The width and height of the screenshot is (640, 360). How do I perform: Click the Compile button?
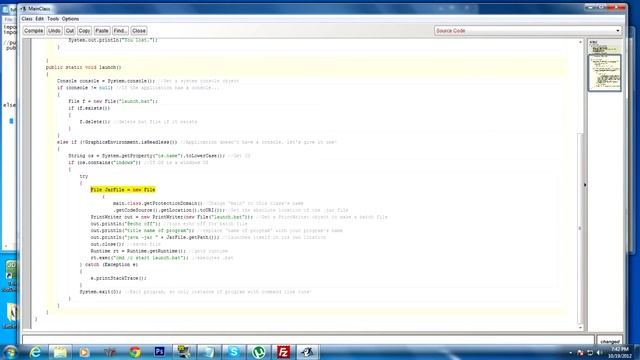point(33,31)
